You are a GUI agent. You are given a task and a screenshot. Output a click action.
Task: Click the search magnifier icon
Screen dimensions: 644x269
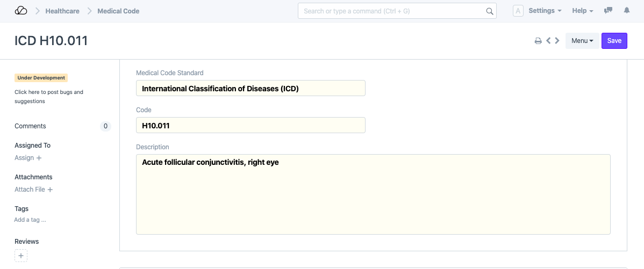click(489, 11)
